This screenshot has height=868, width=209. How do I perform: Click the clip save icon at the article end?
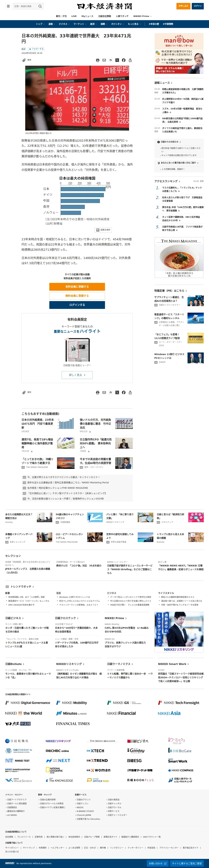24,393
